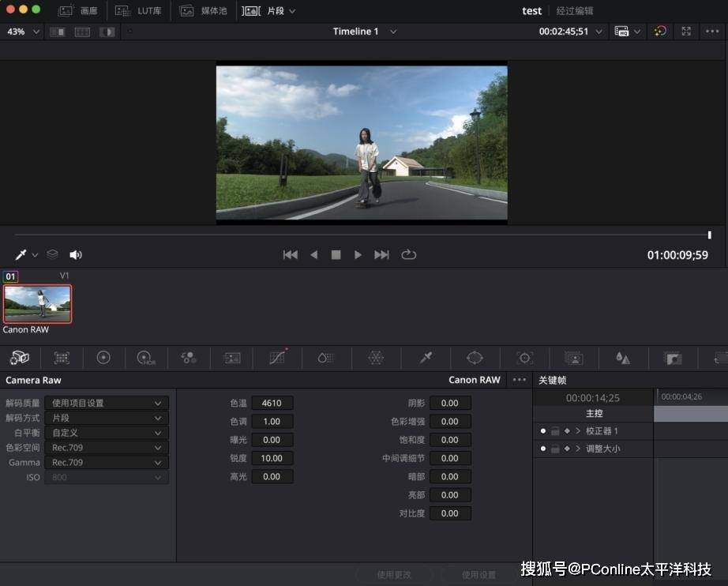Open the Color Wheels palette
Image resolution: width=728 pixels, height=586 pixels.
coord(103,358)
